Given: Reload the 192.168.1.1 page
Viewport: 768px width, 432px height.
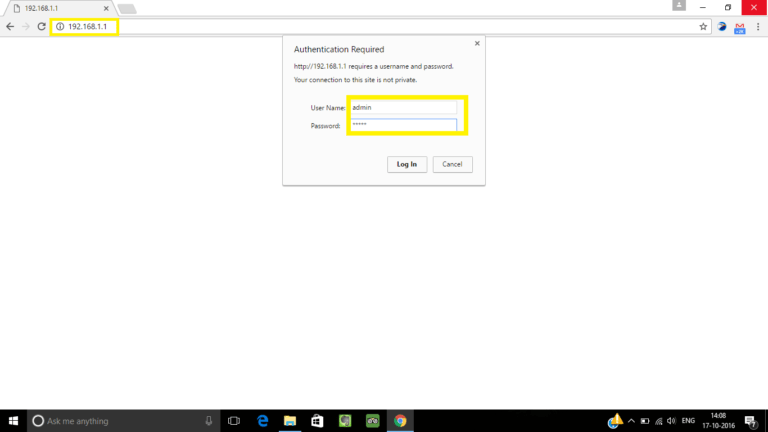Looking at the screenshot, I should coord(42,27).
